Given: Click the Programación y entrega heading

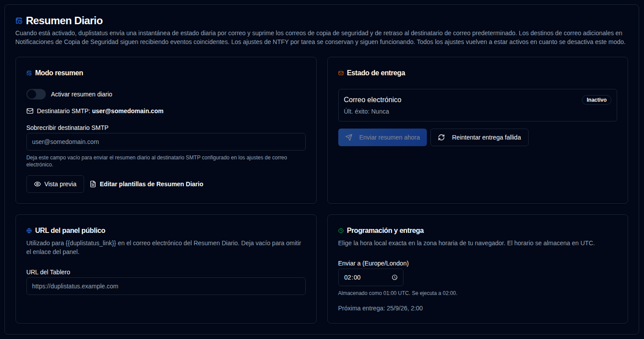Looking at the screenshot, I should click(x=385, y=231).
